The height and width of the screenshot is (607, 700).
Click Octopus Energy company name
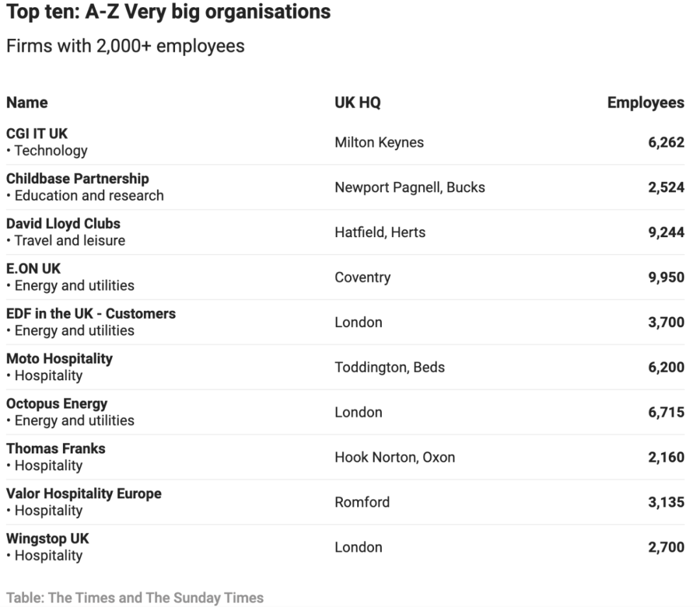(56, 404)
